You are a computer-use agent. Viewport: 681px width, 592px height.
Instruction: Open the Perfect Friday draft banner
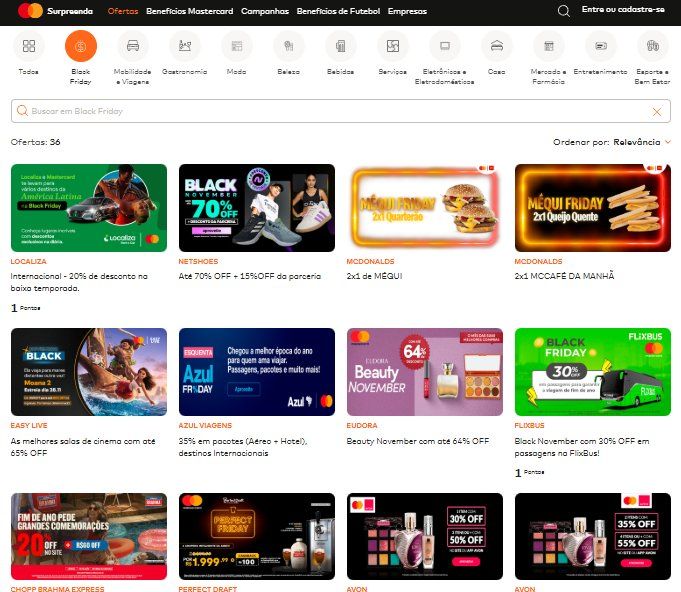point(257,536)
